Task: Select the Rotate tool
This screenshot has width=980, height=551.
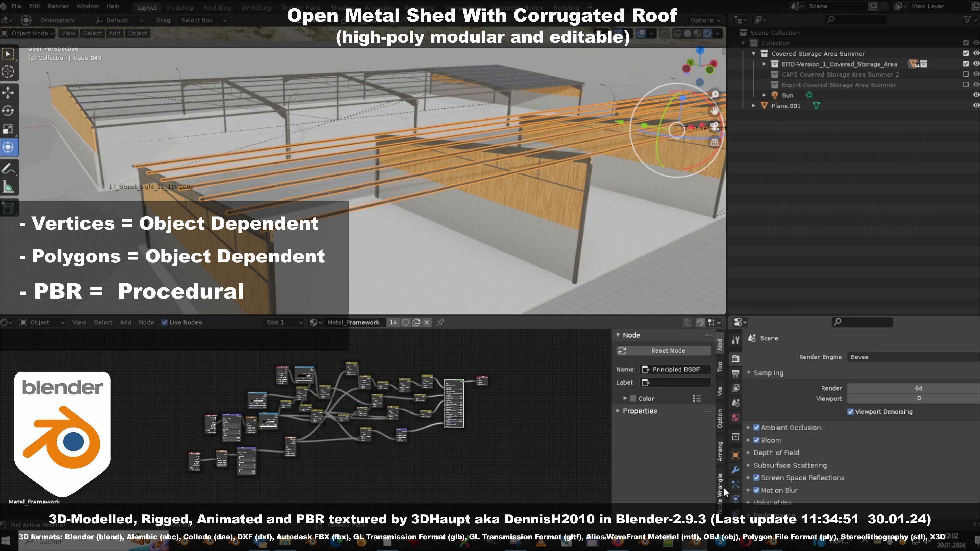Action: coord(8,111)
